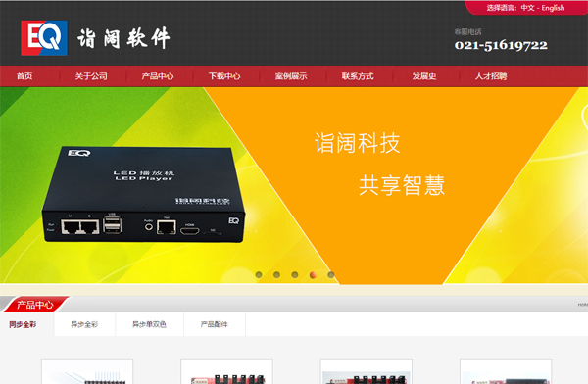The height and width of the screenshot is (384, 588).
Task: Open the 首页 home menu item
Action: pos(24,76)
